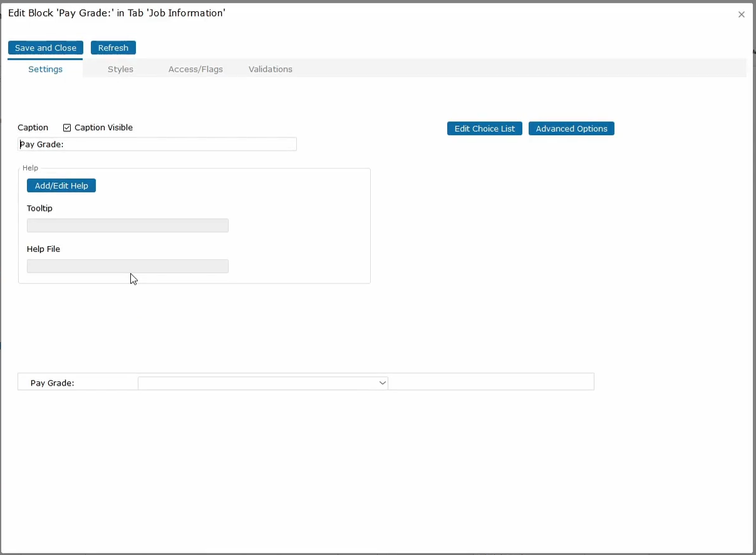Expand the Pay Grade dropdown chevron
The height and width of the screenshot is (555, 756).
382,383
